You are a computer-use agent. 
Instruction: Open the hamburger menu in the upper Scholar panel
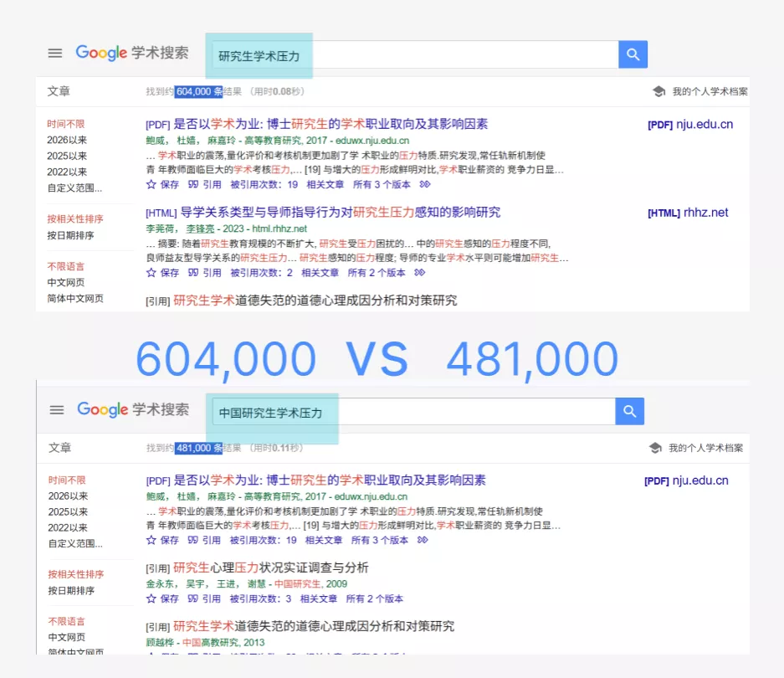pyautogui.click(x=55, y=54)
